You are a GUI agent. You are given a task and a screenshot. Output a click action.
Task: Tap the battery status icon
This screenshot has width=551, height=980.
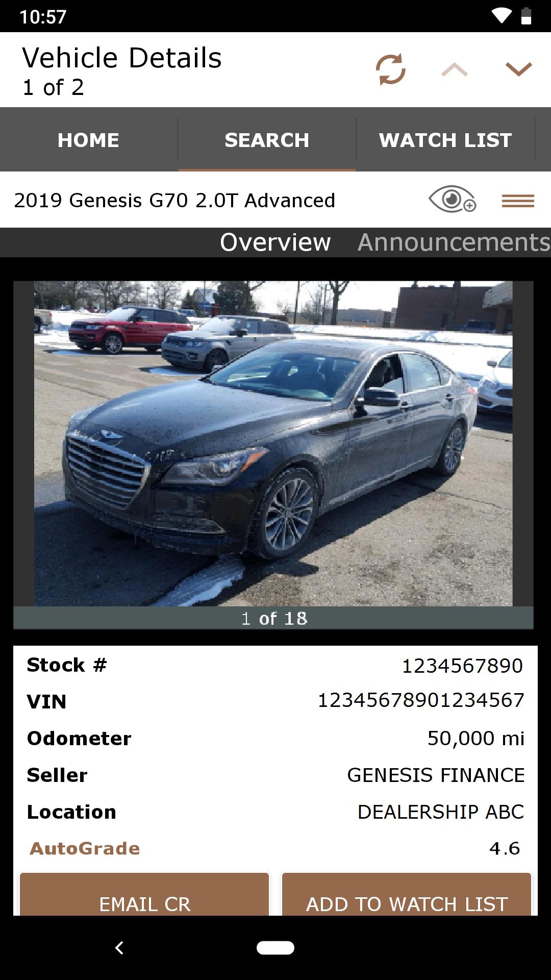pos(526,16)
